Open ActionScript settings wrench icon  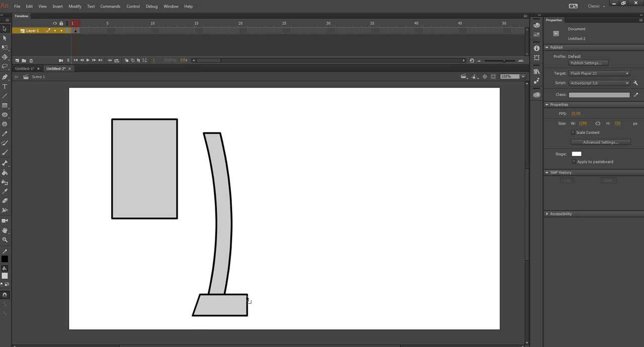coord(636,83)
